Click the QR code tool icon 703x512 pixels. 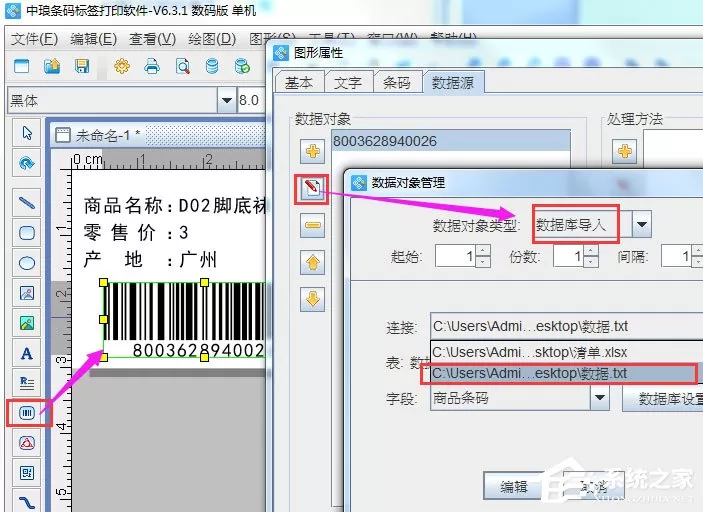[x=27, y=473]
